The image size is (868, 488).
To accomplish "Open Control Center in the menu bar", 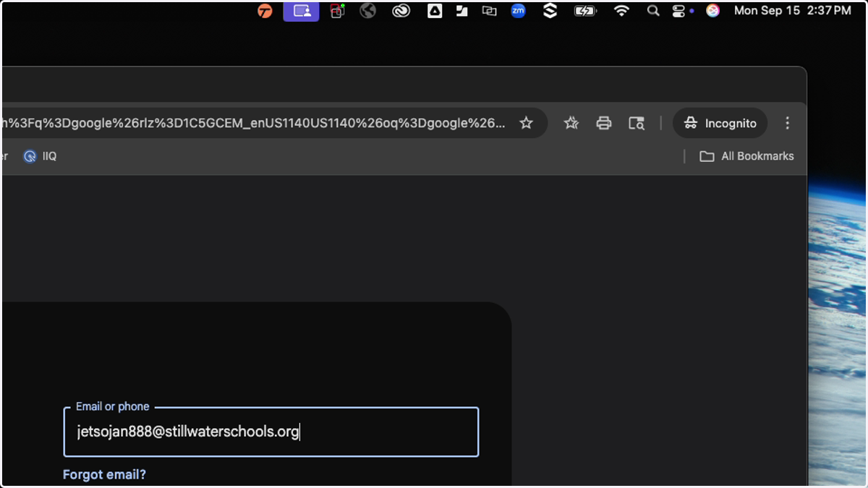I will [678, 11].
